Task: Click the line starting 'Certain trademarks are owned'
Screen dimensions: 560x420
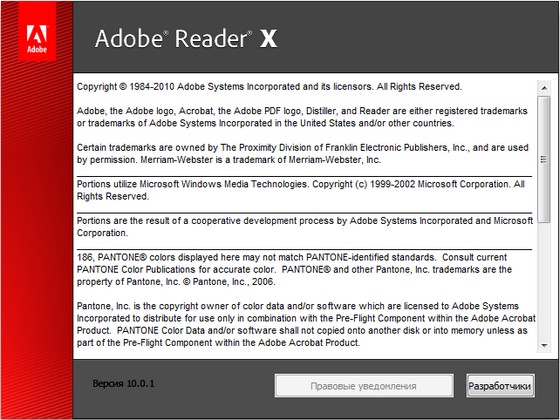Action: (302, 148)
